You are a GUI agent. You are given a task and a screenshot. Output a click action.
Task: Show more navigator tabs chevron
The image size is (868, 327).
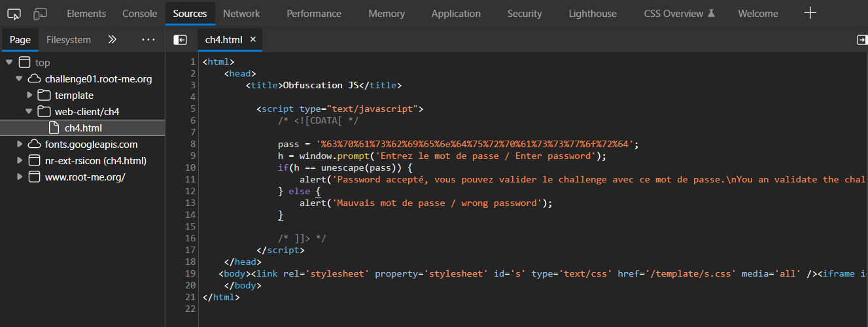[112, 40]
